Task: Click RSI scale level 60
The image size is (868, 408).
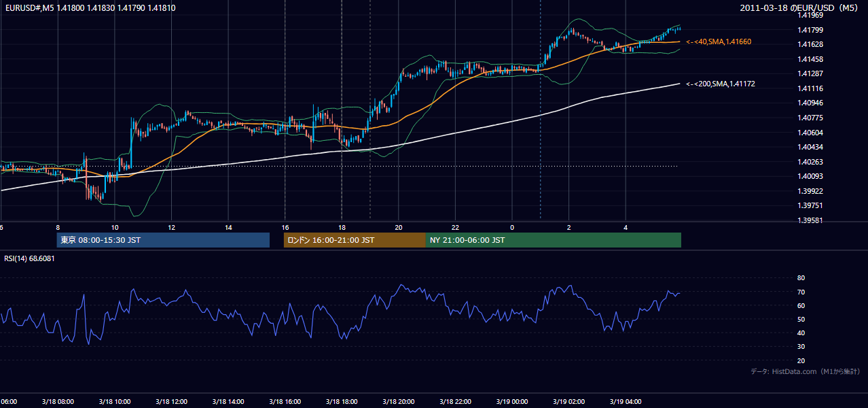Action: pyautogui.click(x=801, y=305)
